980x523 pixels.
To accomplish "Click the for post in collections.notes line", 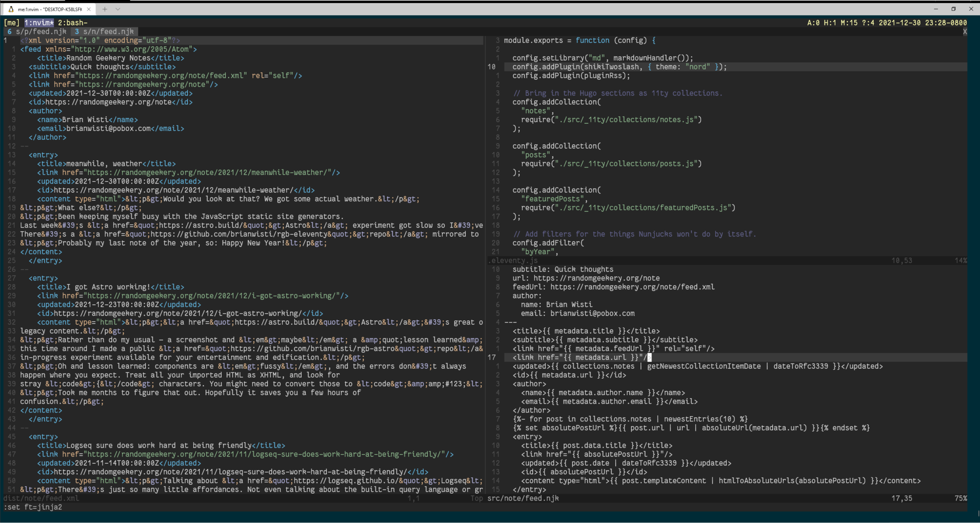I will tap(630, 419).
